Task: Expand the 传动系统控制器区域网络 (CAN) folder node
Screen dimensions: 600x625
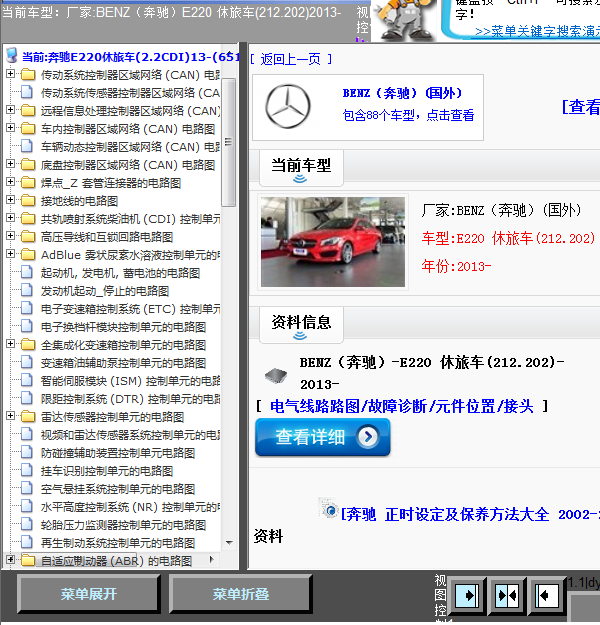Action: pyautogui.click(x=10, y=74)
